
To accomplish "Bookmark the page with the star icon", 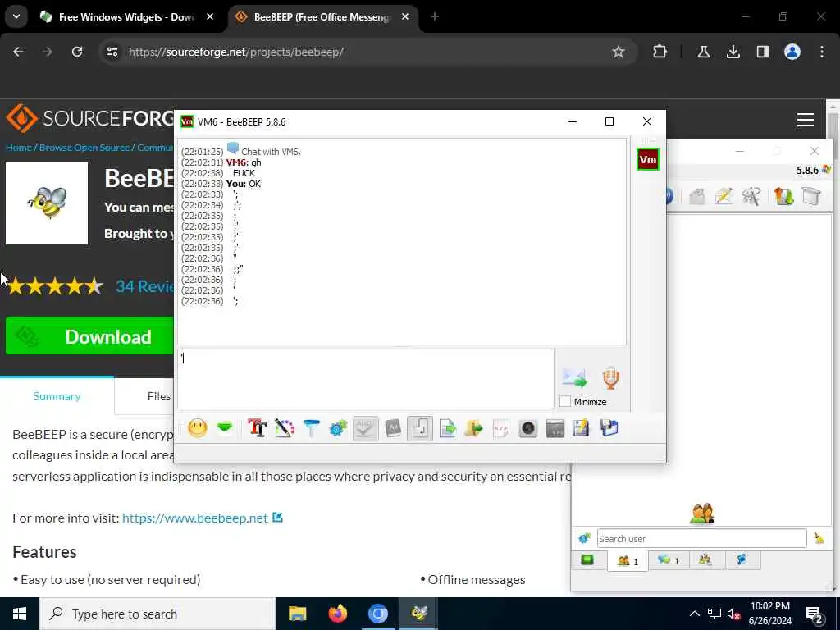I will point(619,52).
